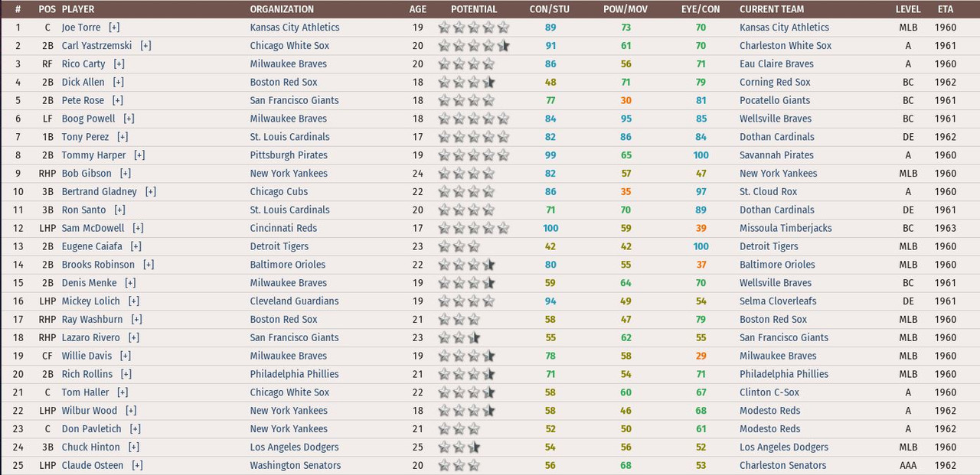This screenshot has width=980, height=475.
Task: Expand the [+] next to Joe Torre
Action: (x=114, y=28)
